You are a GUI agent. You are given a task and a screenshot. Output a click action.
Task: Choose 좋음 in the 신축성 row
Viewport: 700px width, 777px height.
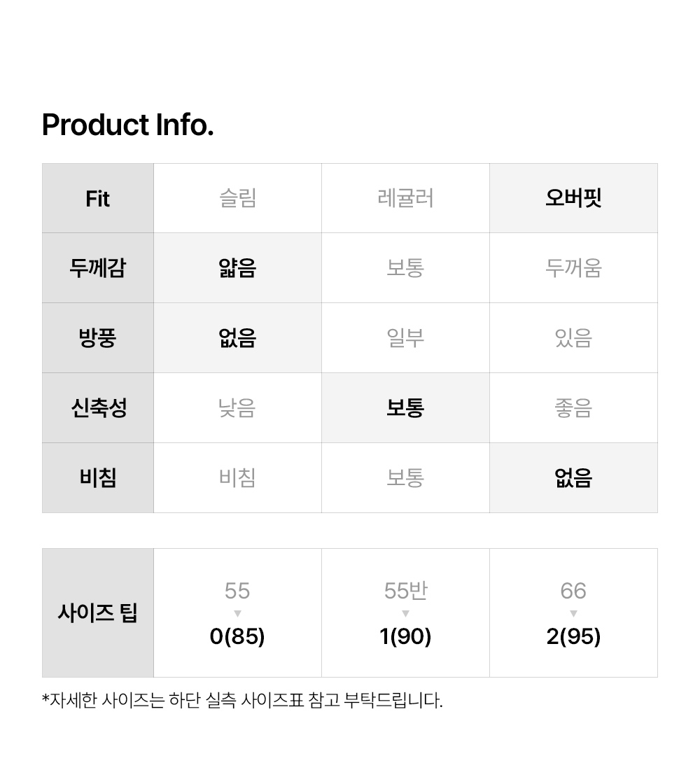pyautogui.click(x=573, y=408)
